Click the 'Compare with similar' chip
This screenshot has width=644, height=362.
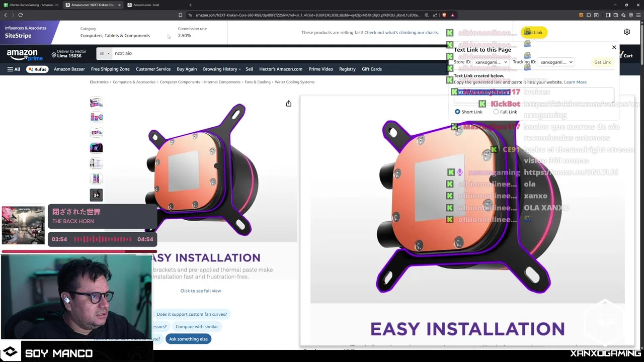coord(197,327)
